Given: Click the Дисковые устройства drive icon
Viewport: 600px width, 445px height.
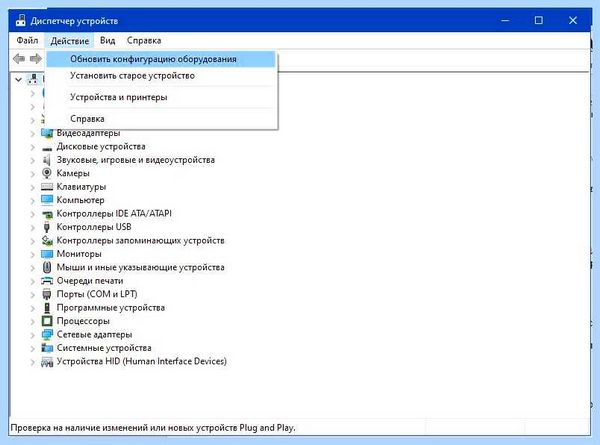Looking at the screenshot, I should [47, 147].
